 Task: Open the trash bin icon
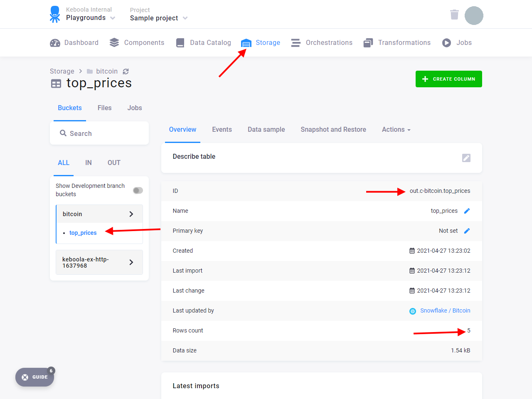tap(454, 15)
